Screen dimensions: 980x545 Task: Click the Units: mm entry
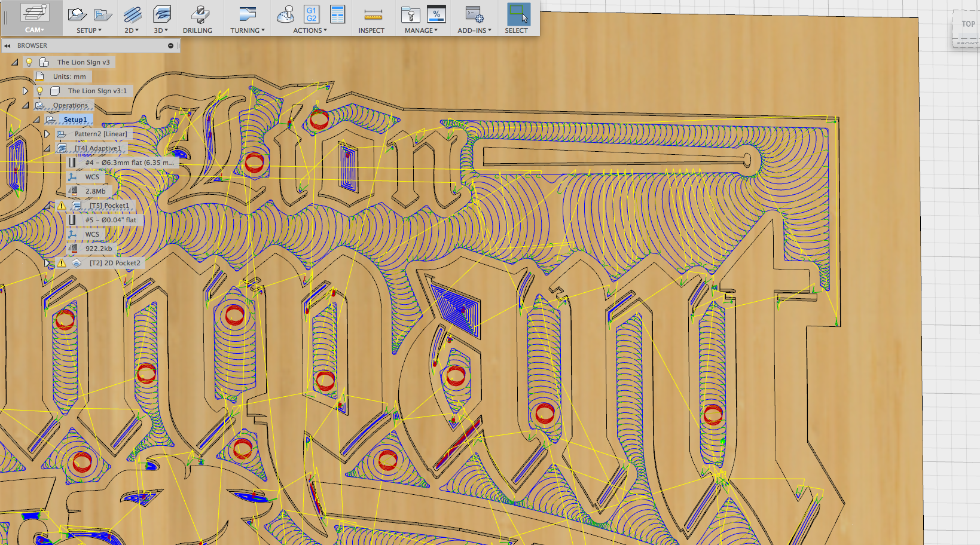(x=69, y=76)
